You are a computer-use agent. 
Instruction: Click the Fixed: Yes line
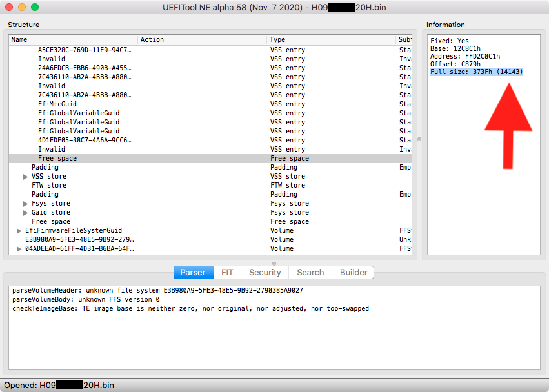(x=449, y=41)
